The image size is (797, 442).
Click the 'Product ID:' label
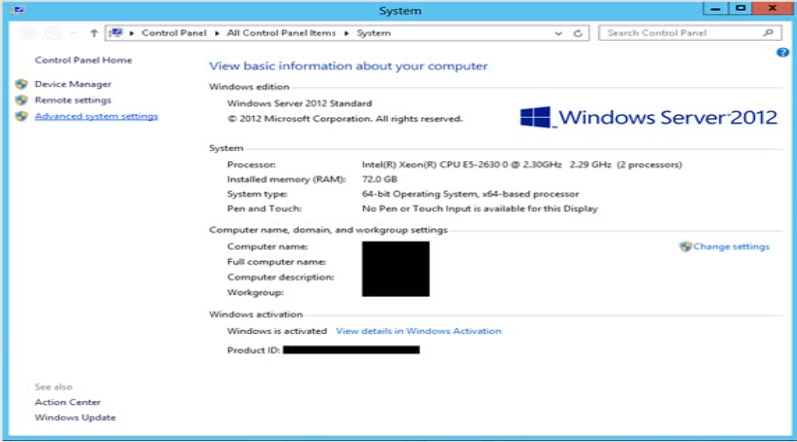click(253, 350)
